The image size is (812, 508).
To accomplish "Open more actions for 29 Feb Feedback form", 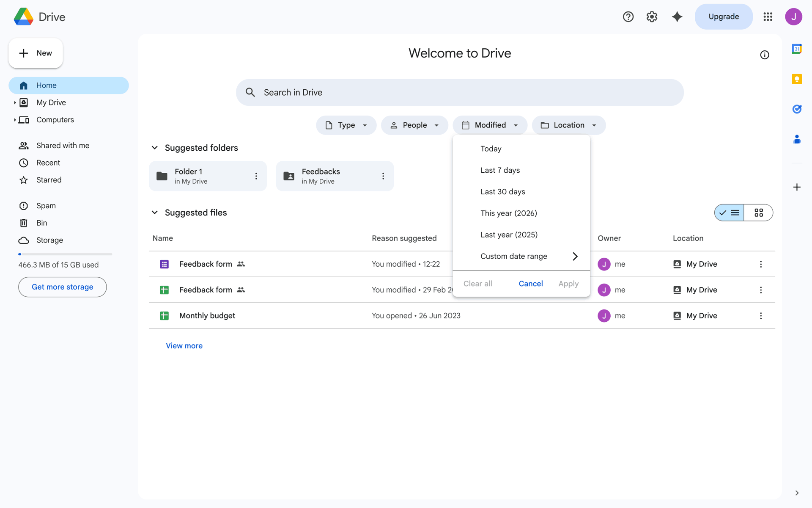I will point(761,290).
